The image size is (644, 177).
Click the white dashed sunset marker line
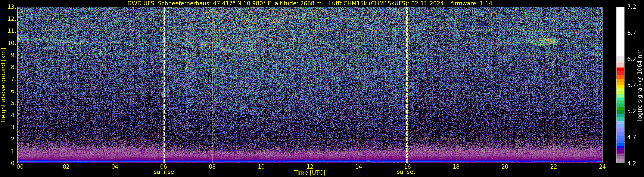(407, 85)
